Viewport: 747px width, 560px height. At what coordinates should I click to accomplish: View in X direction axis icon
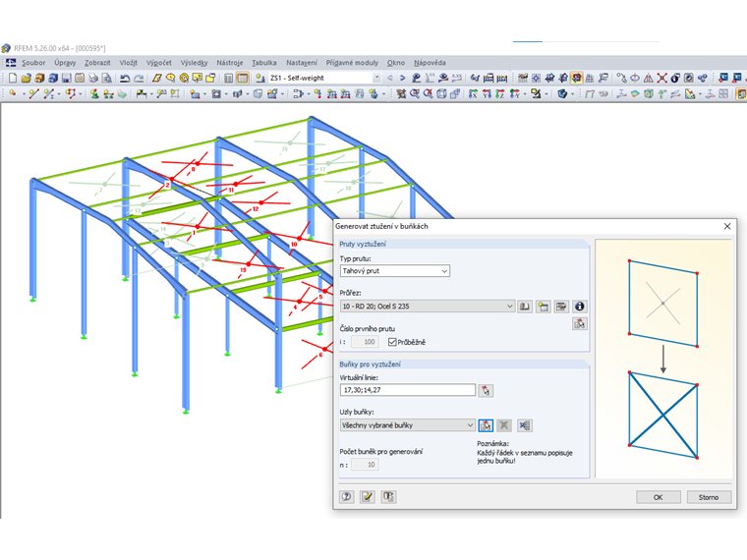(x=473, y=93)
